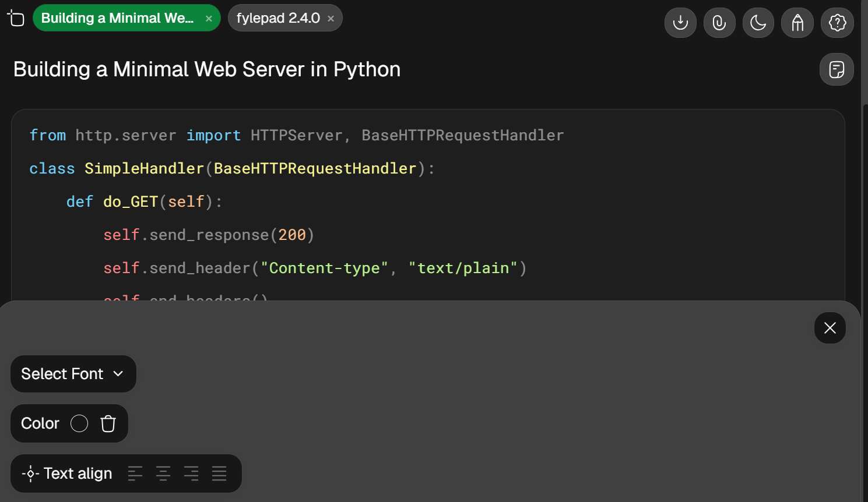Justify the text alignment

point(219,473)
